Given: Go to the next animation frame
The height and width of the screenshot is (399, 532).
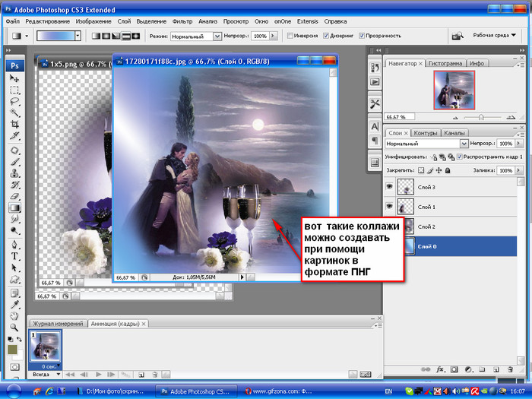Looking at the screenshot, I should (x=111, y=375).
